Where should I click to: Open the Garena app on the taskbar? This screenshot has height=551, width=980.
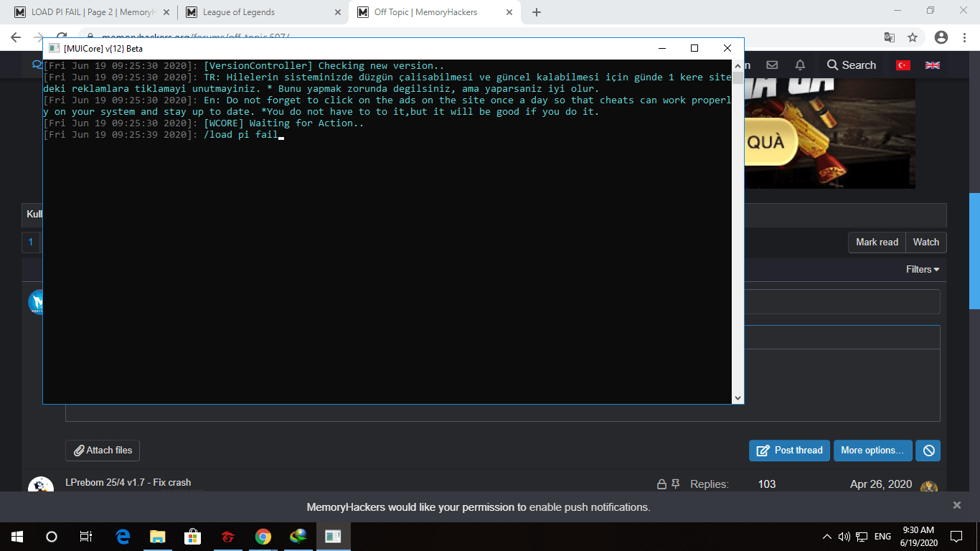(x=228, y=536)
